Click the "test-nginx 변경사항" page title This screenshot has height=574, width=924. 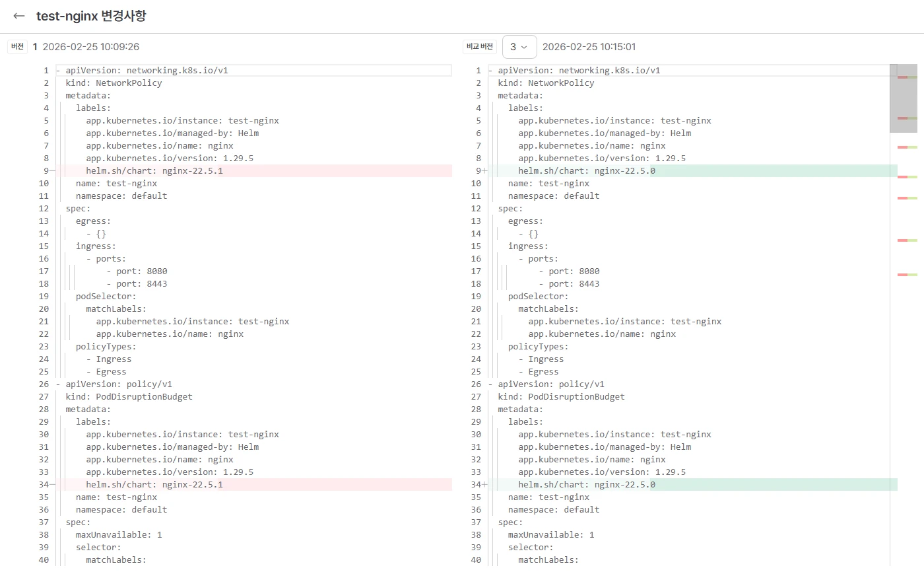tap(91, 16)
